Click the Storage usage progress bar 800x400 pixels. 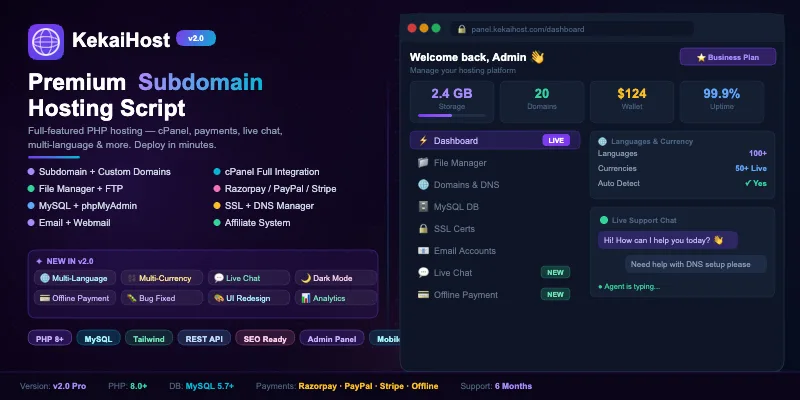pyautogui.click(x=452, y=116)
